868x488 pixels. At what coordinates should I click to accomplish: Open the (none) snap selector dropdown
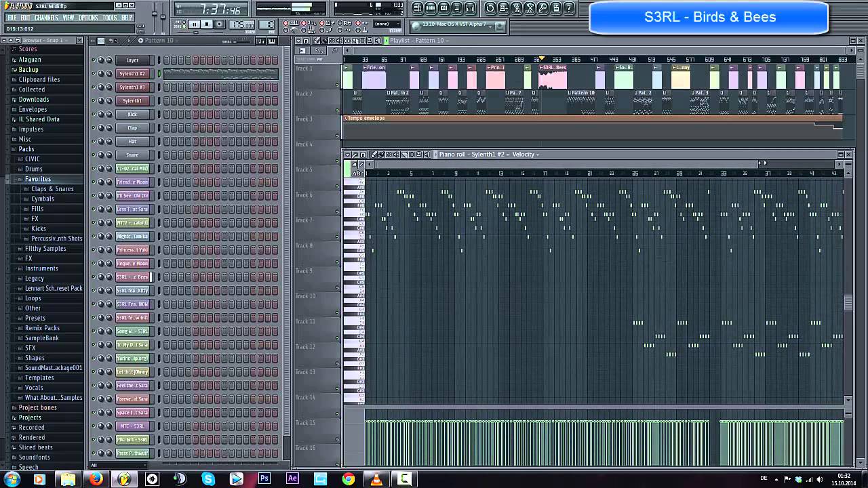pos(387,24)
